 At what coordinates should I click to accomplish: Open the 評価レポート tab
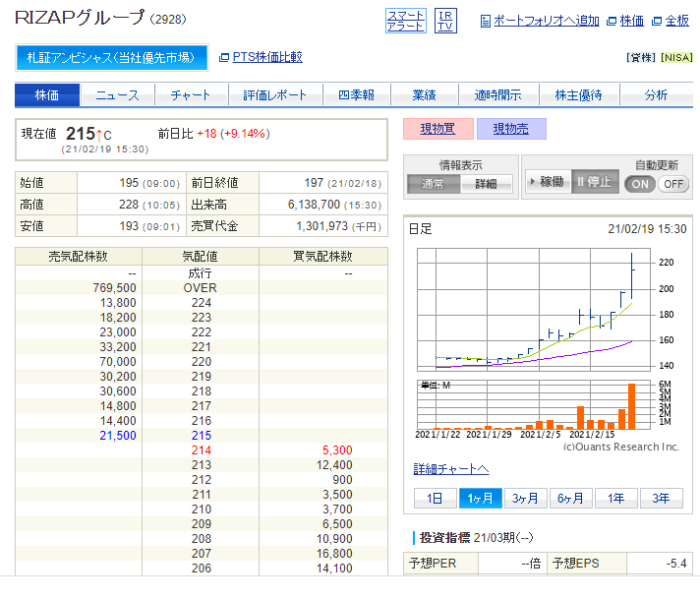275,95
